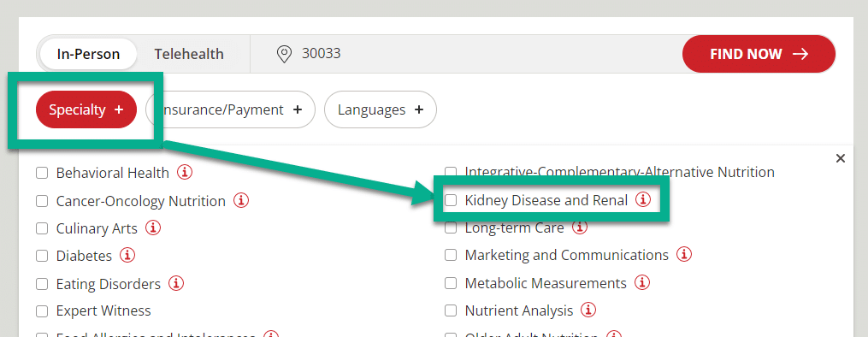The width and height of the screenshot is (868, 337).
Task: Check the Eating Disorders checkbox
Action: [x=42, y=284]
